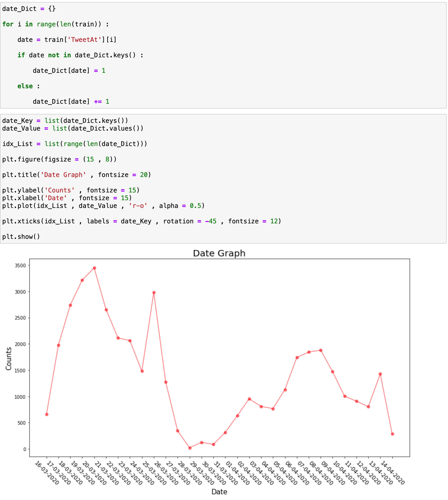The image size is (448, 500).
Task: Click the 3500 y-axis tick label
Action: coord(20,266)
